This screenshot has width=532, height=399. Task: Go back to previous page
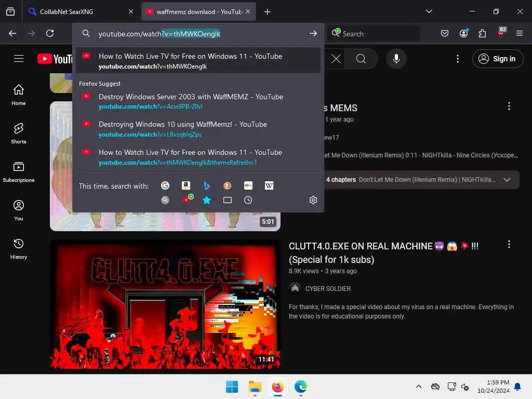pos(12,33)
